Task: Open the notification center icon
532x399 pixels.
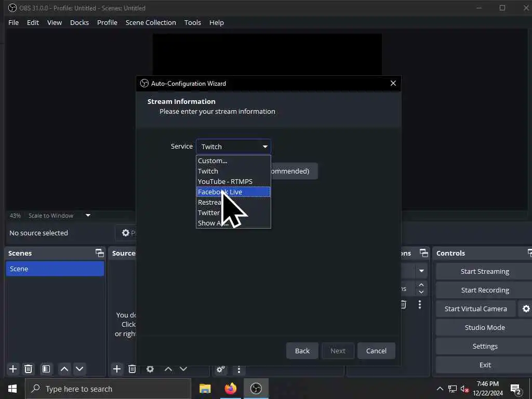Action: click(516, 389)
